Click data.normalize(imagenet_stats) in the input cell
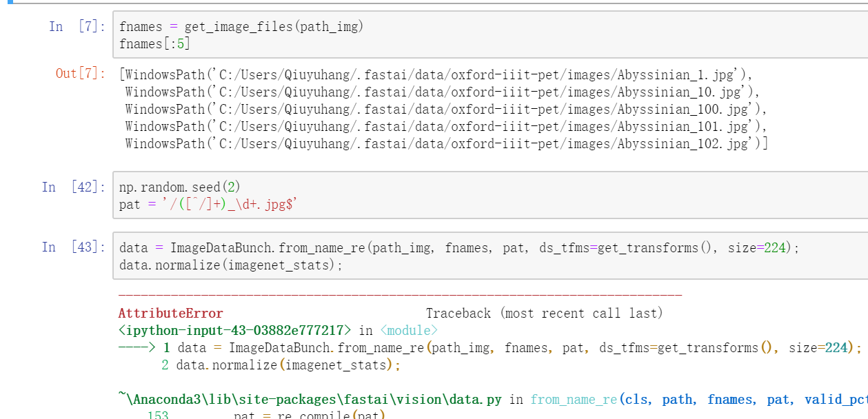The image size is (868, 419). tap(230, 265)
